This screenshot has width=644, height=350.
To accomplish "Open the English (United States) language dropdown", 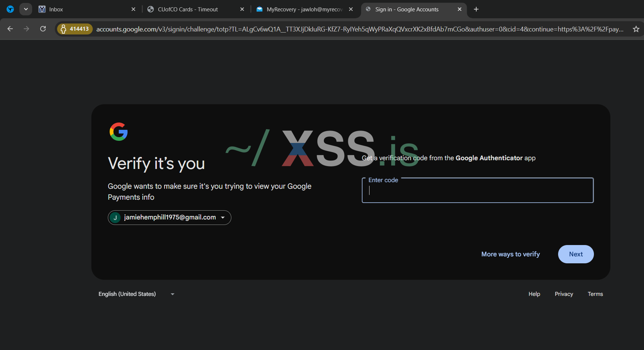I will click(x=137, y=294).
